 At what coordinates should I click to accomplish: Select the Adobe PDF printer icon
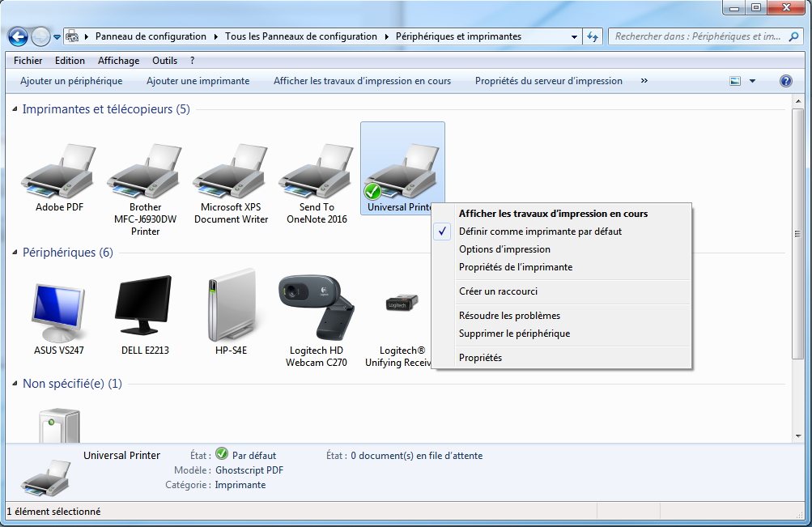[58, 172]
